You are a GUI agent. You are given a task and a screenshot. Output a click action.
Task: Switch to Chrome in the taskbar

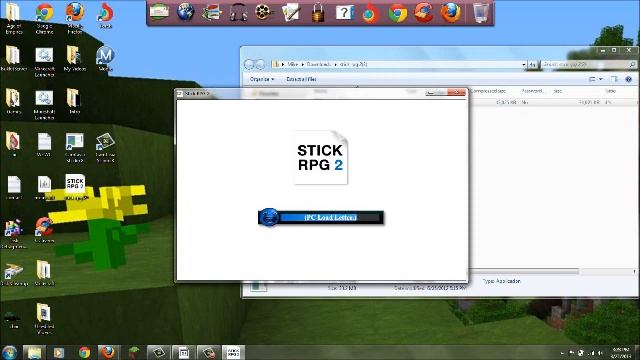(x=84, y=352)
